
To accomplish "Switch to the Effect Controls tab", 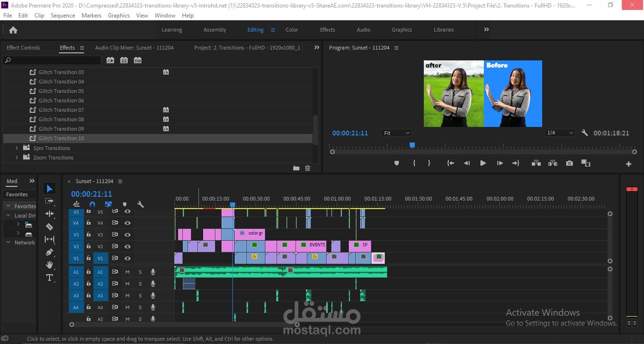I will click(23, 48).
